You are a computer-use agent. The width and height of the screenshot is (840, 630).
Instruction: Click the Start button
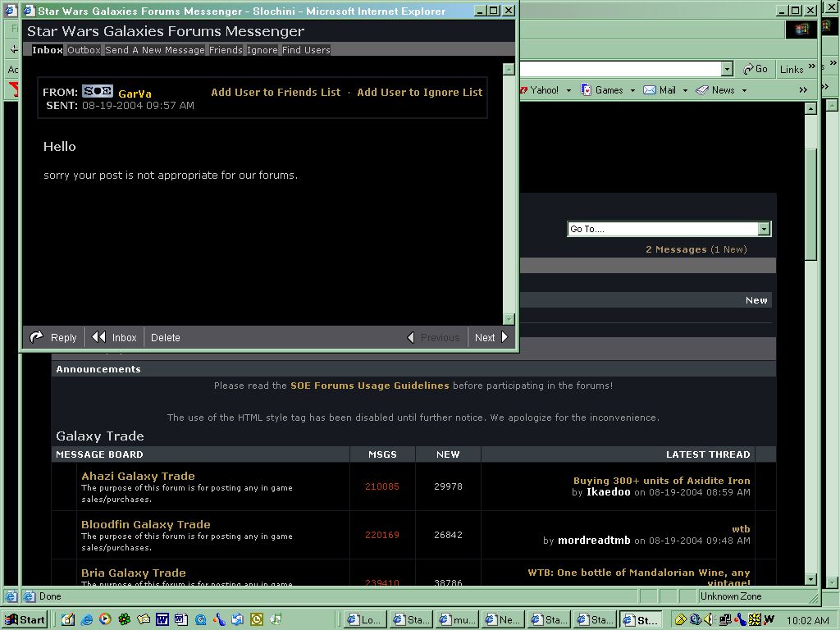coord(25,620)
